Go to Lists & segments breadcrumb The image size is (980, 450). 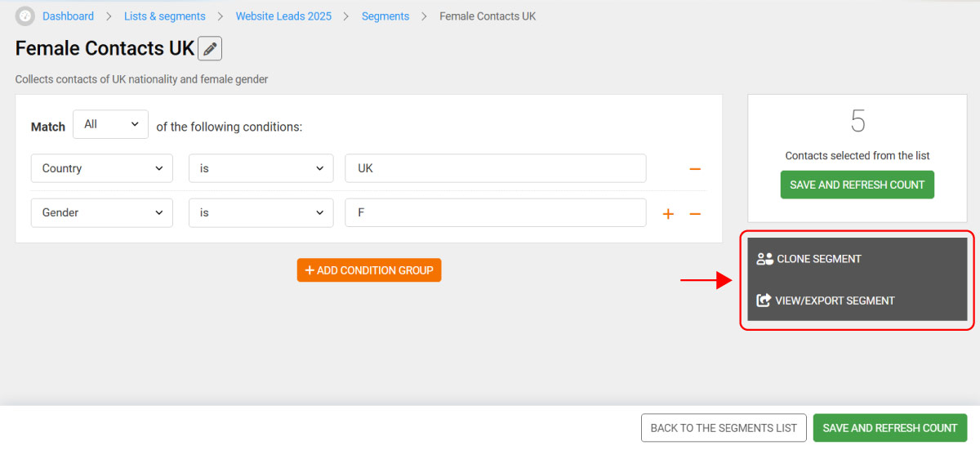pyautogui.click(x=164, y=16)
